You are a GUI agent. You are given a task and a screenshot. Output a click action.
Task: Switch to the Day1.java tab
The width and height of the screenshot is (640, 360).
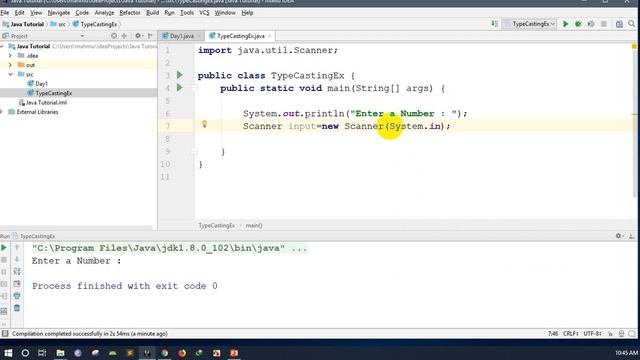[182, 36]
